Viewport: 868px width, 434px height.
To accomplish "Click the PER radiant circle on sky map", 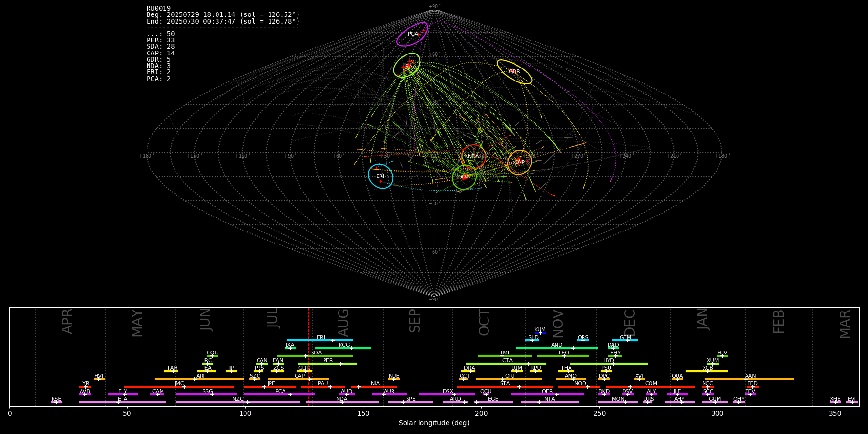I will coord(407,65).
